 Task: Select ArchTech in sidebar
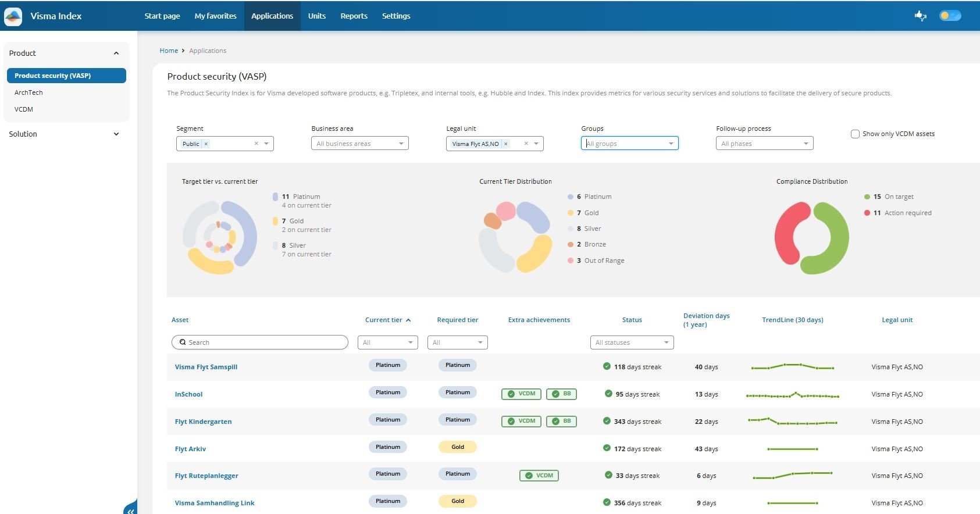(x=28, y=92)
